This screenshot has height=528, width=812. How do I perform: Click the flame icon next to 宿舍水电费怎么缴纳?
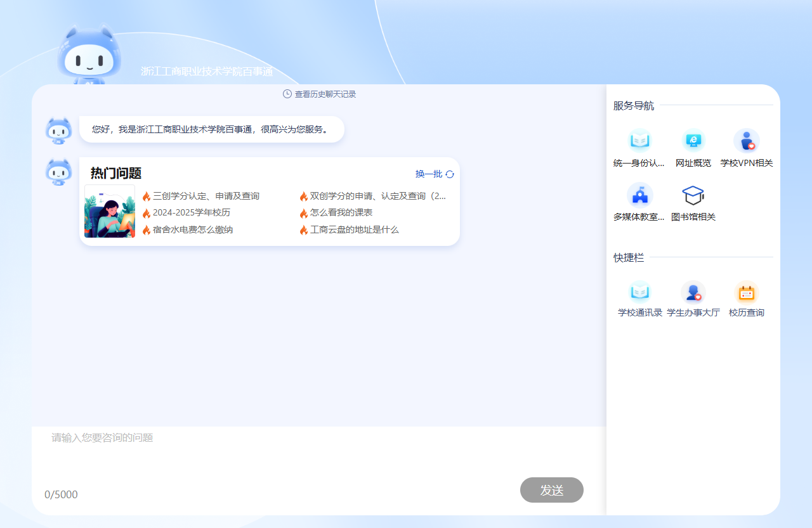pos(147,230)
